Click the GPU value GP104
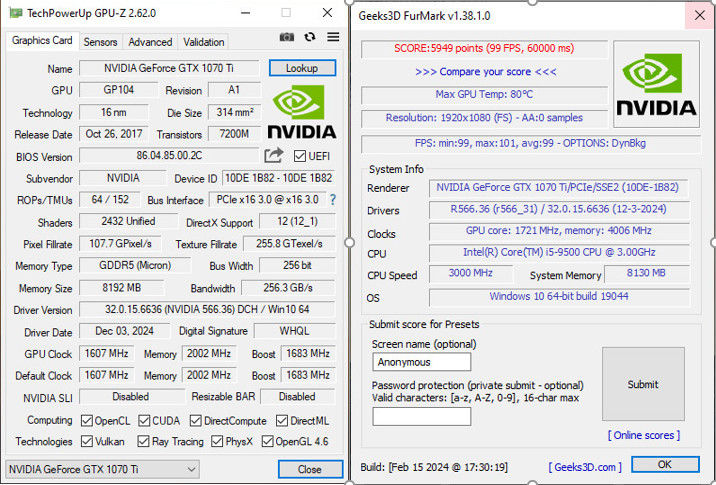 [x=118, y=90]
